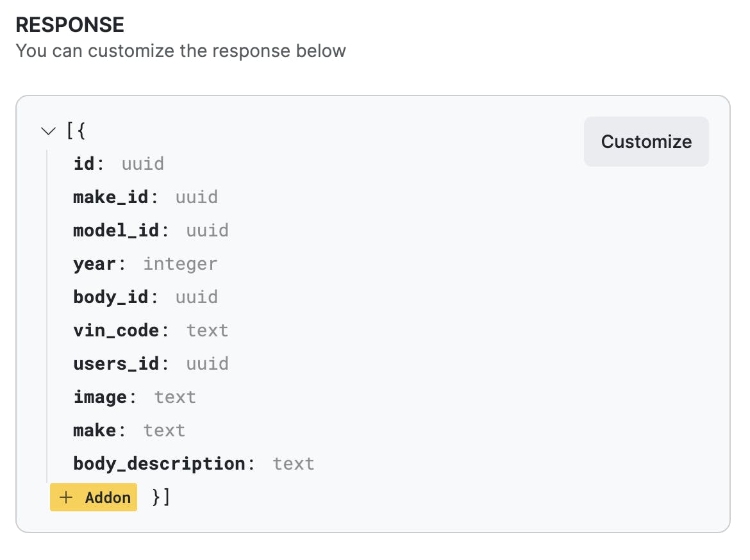750x560 pixels.
Task: Select the vin_code field
Action: point(116,331)
